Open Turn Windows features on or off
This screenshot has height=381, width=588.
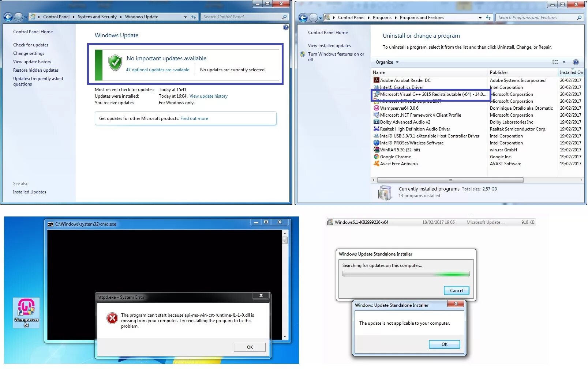pos(336,57)
